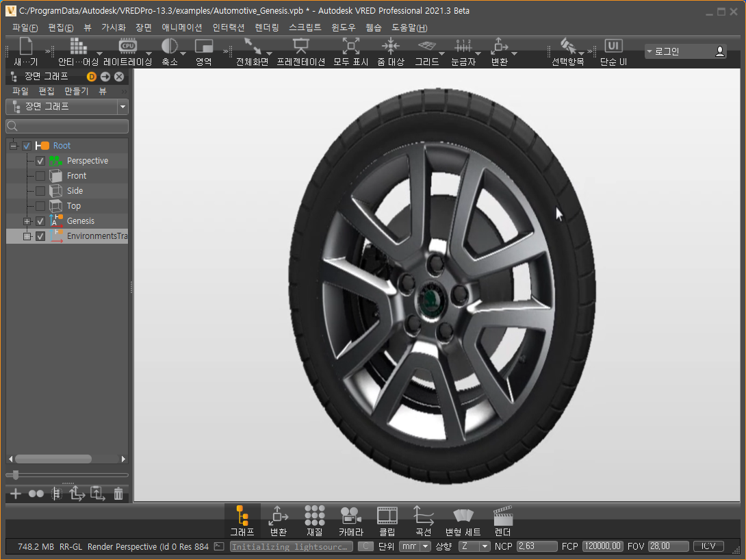Toggle the Genesis node checkbox
Image resolution: width=746 pixels, height=560 pixels.
[x=40, y=221]
